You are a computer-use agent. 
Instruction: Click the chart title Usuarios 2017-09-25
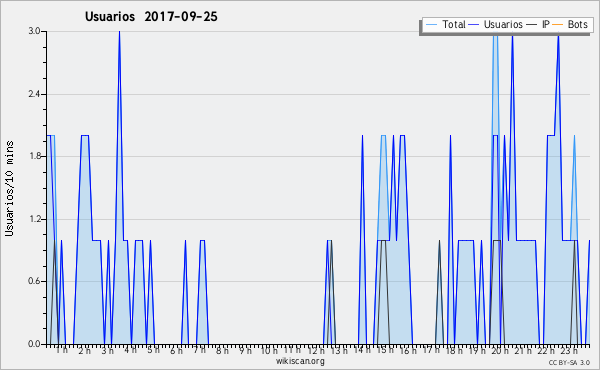coord(151,17)
